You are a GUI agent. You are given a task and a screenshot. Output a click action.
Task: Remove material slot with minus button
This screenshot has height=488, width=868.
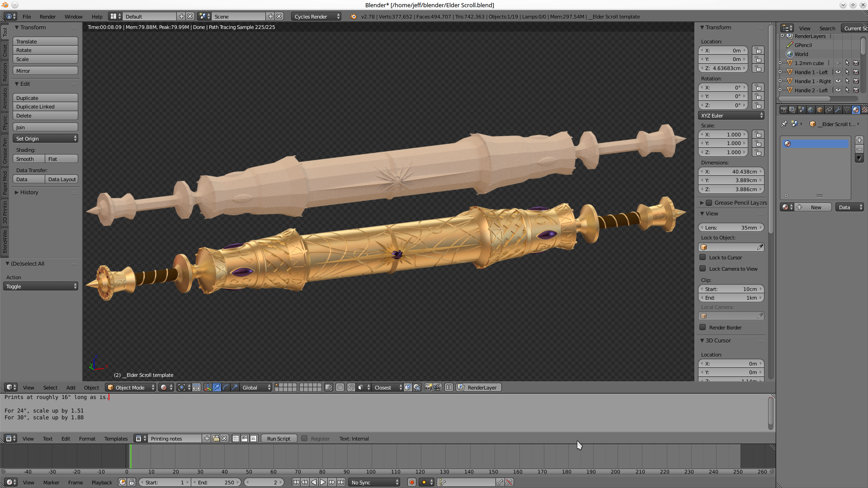[x=859, y=149]
